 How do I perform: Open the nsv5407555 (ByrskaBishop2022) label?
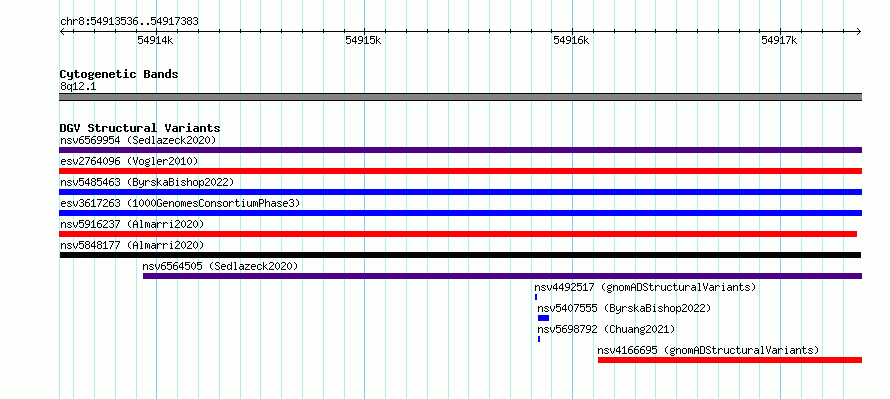[x=624, y=308]
